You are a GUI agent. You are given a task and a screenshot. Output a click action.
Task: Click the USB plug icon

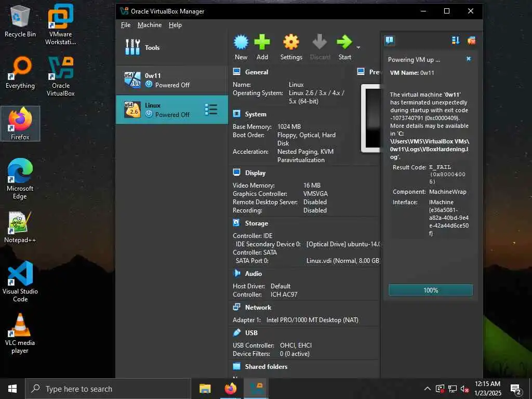[236, 332]
